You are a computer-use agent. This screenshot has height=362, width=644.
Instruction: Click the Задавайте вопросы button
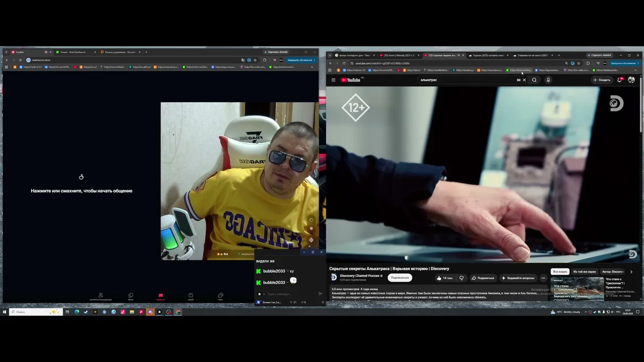pyautogui.click(x=518, y=278)
